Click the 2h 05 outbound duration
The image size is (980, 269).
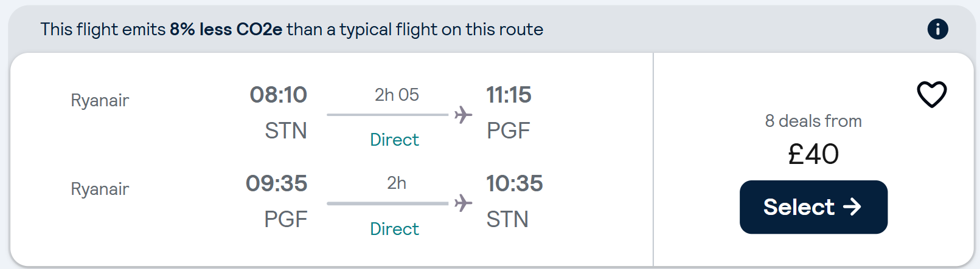click(397, 95)
